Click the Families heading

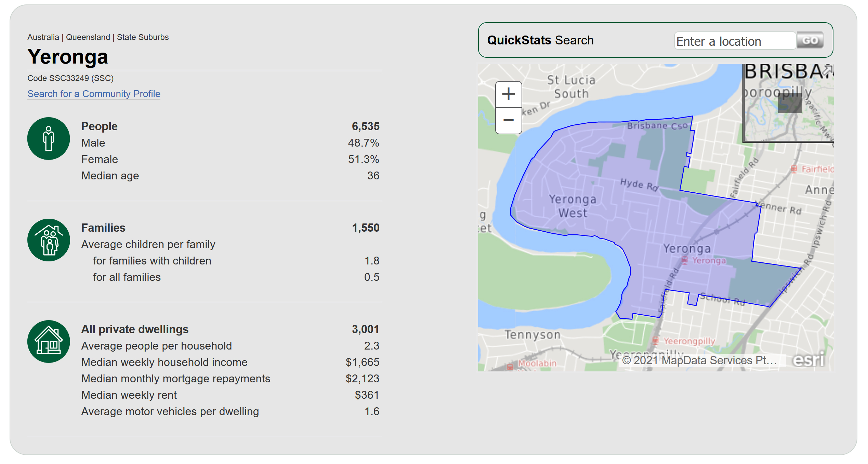(103, 228)
